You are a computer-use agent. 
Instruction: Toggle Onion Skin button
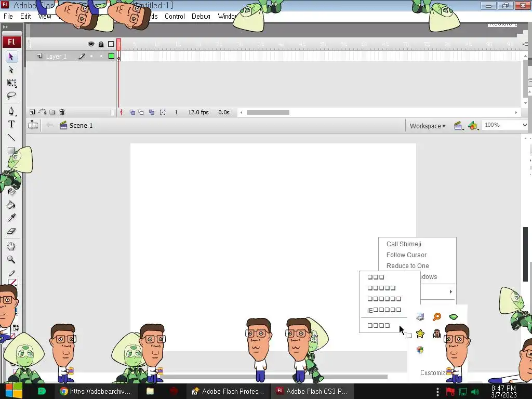click(x=132, y=112)
